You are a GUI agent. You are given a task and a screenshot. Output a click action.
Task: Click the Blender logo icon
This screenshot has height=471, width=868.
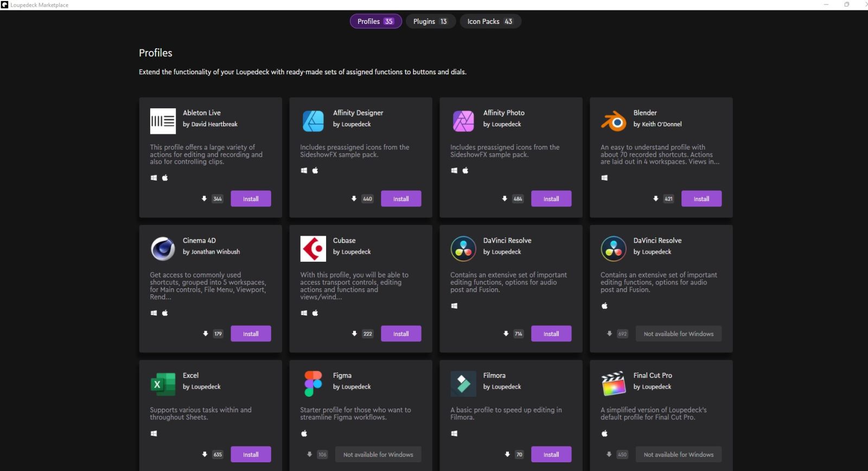[614, 121]
